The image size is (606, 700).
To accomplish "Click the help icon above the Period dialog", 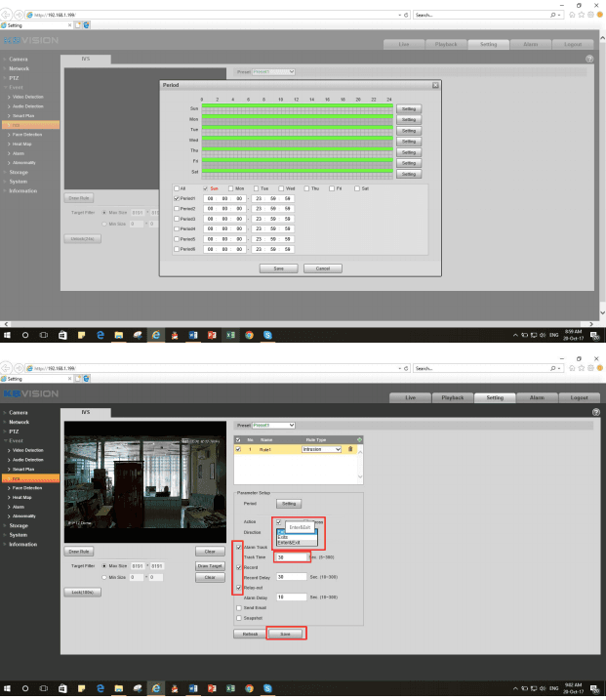I will point(589,60).
